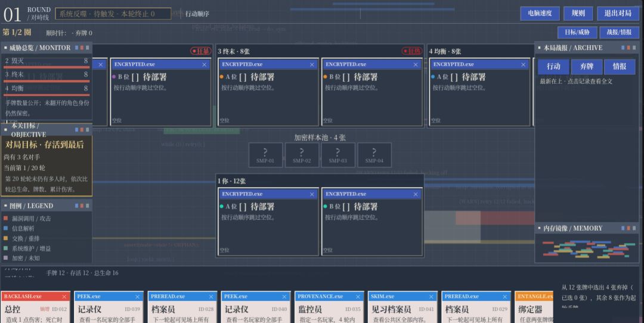Click the 行动顺序 label
The width and height of the screenshot is (644, 323).
coord(197,14)
